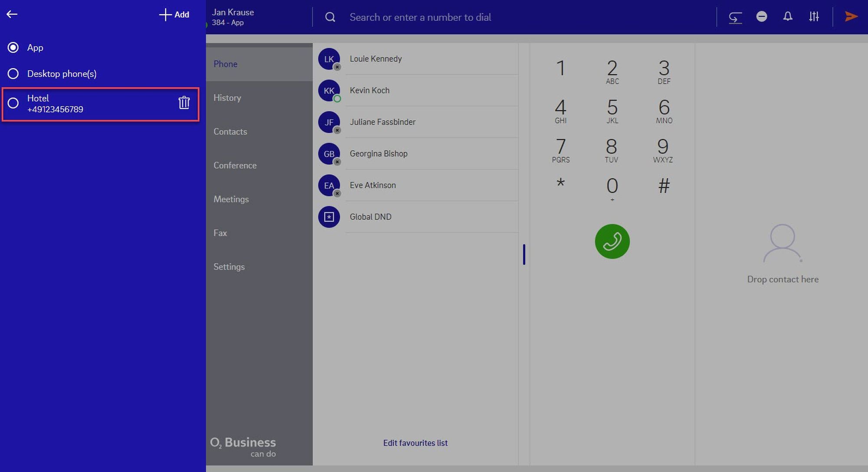Switch to the Conference tab
The height and width of the screenshot is (472, 868).
click(x=235, y=165)
